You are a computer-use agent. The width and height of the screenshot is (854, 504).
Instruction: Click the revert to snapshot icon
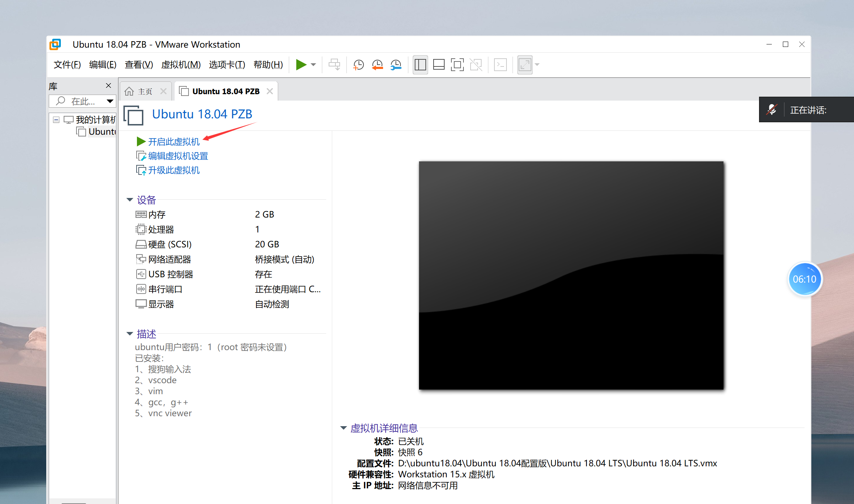point(377,65)
